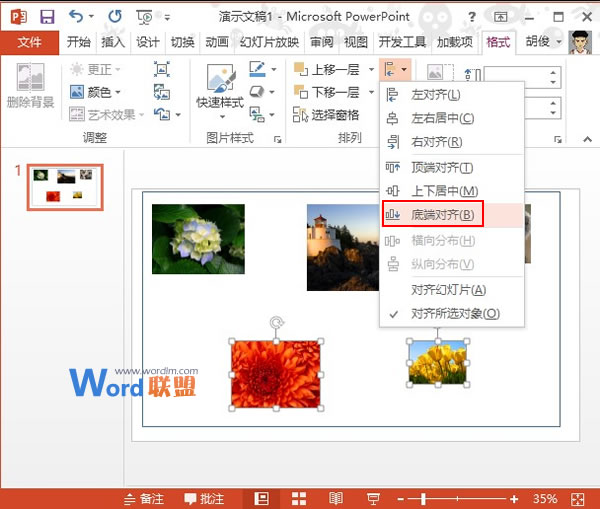Expand the Undo history dropdown arrow
600x509 pixels.
[x=91, y=16]
